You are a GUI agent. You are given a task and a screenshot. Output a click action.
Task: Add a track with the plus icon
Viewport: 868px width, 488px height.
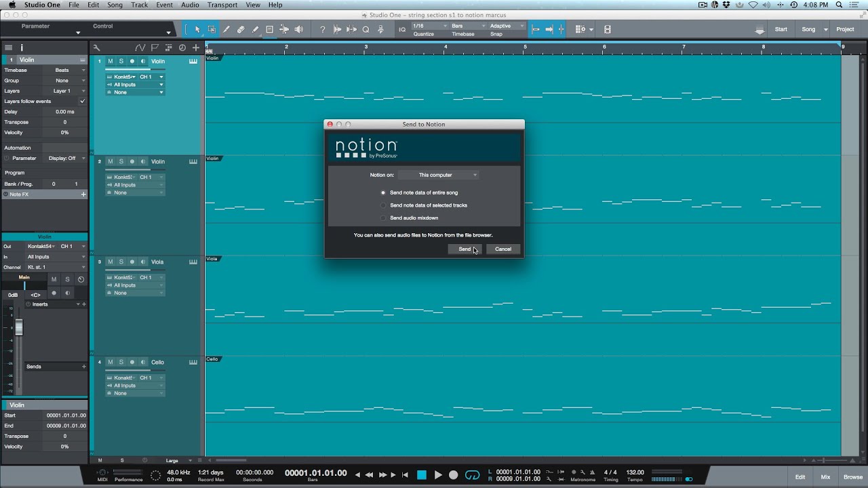pos(196,47)
